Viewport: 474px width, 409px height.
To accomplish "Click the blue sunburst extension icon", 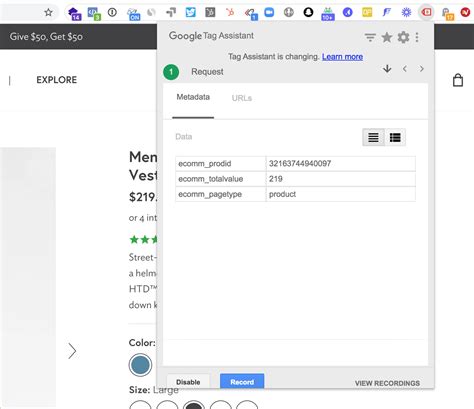I will (x=406, y=13).
